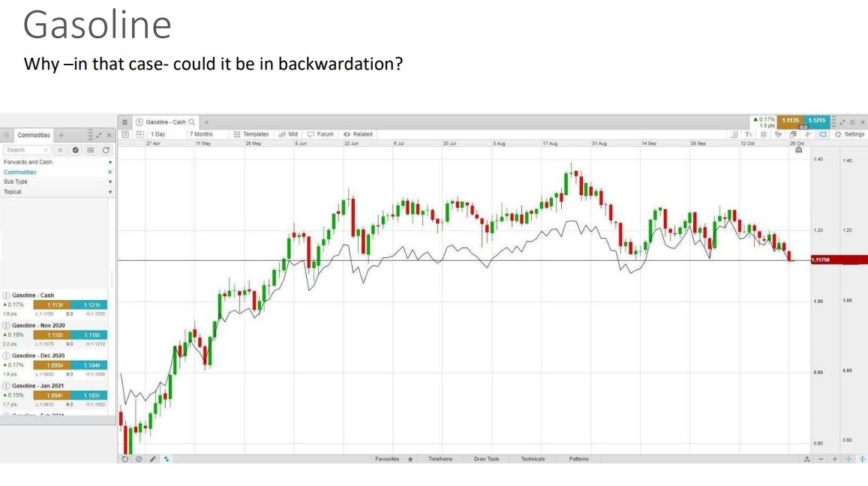
Task: Click the reset arrow icon at bottom left
Action: point(125,458)
